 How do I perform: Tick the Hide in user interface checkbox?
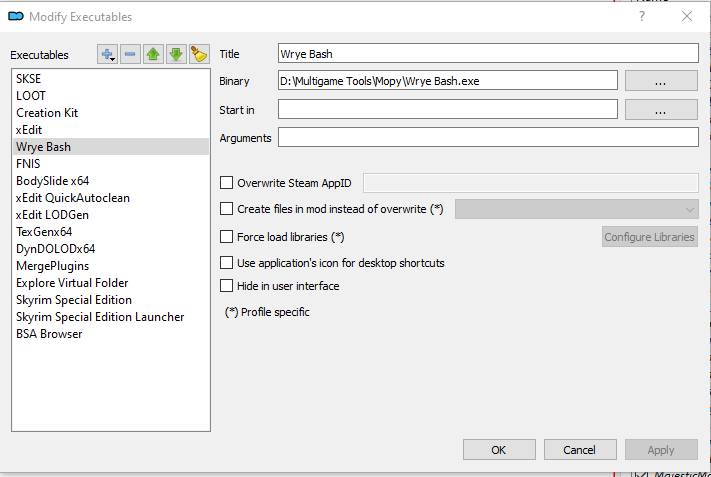pyautogui.click(x=226, y=286)
